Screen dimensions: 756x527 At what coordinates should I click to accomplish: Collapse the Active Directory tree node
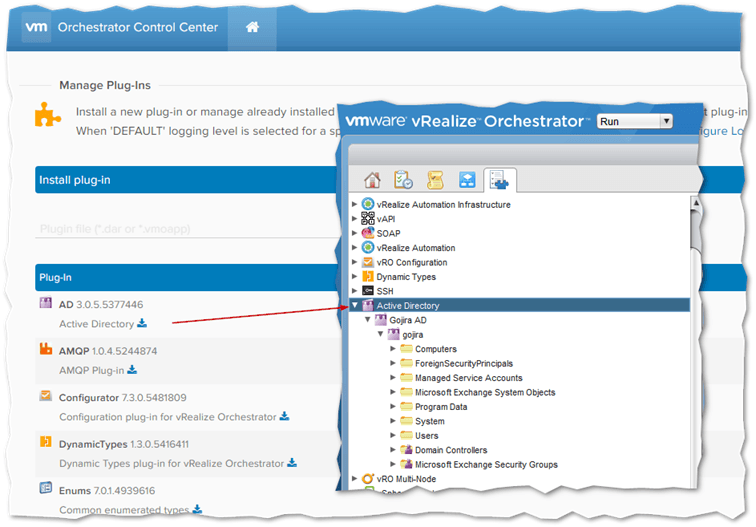355,305
